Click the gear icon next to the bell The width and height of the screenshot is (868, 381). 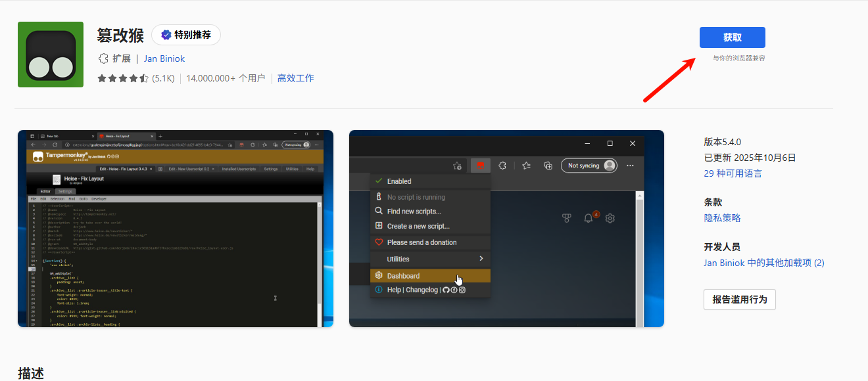click(610, 218)
